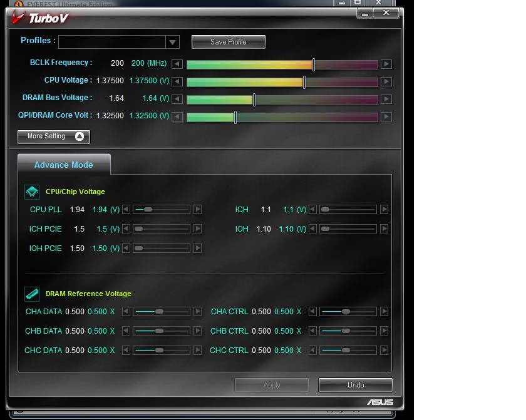Raise IOH voltage with the right arrow
The width and height of the screenshot is (526, 420).
tap(384, 229)
